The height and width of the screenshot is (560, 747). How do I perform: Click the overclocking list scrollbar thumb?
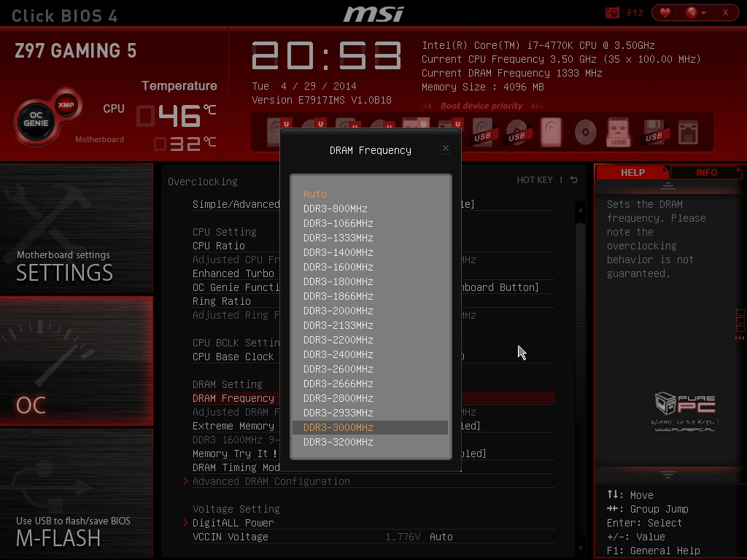pos(580,324)
